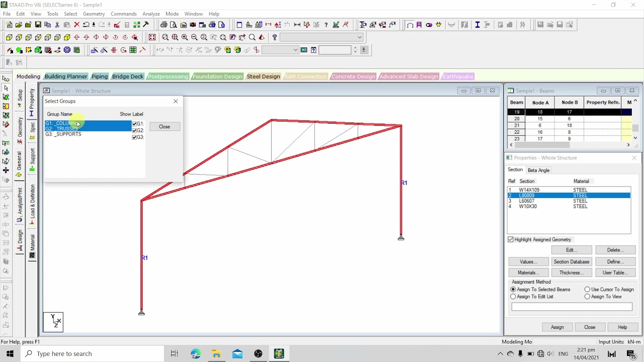The height and width of the screenshot is (362, 644).
Task: Select Assign To Selected Beams radio
Action: click(x=513, y=290)
